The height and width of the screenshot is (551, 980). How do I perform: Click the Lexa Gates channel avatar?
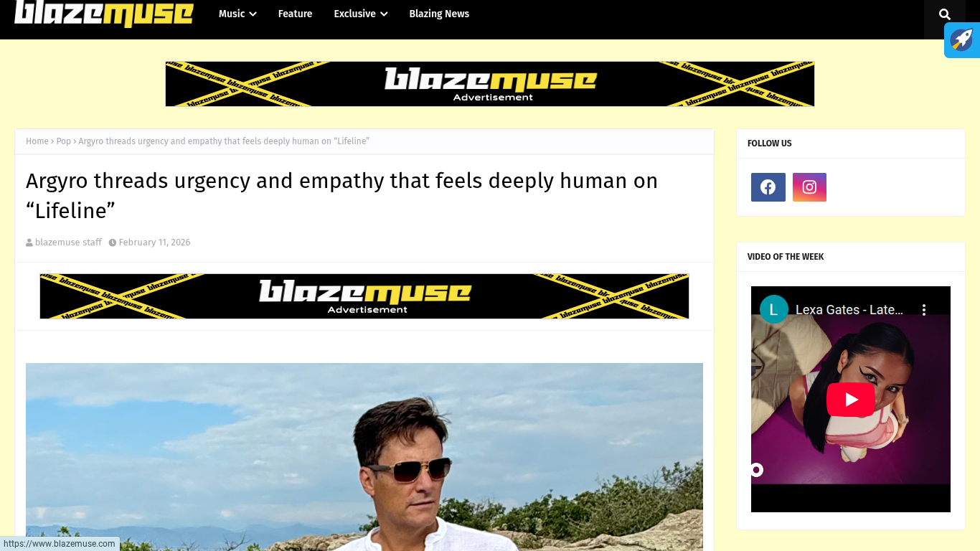coord(773,309)
